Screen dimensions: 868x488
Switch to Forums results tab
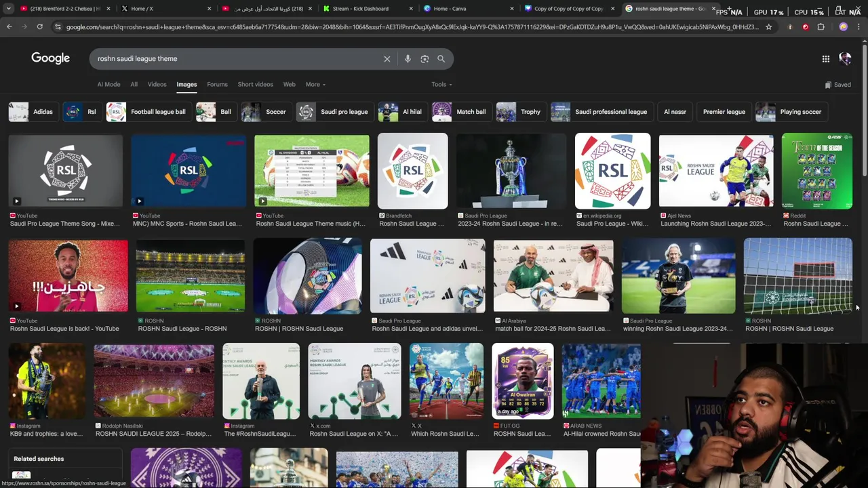[217, 85]
